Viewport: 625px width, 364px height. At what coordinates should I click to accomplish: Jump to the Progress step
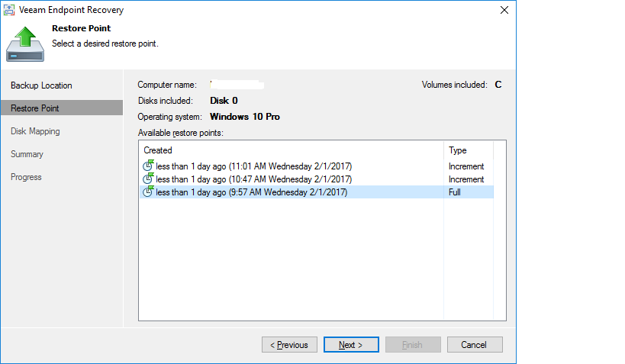pyautogui.click(x=26, y=177)
